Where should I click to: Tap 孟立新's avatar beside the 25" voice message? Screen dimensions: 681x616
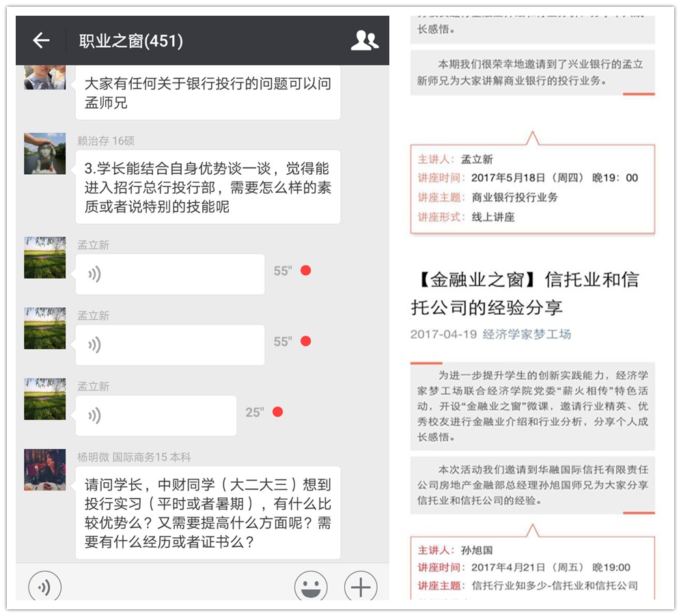(45, 399)
